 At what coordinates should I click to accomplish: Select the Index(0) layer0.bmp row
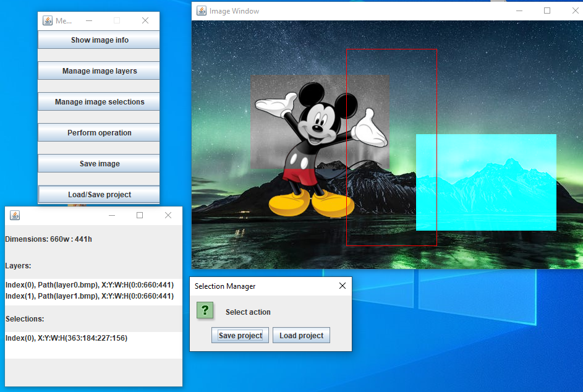[94, 285]
